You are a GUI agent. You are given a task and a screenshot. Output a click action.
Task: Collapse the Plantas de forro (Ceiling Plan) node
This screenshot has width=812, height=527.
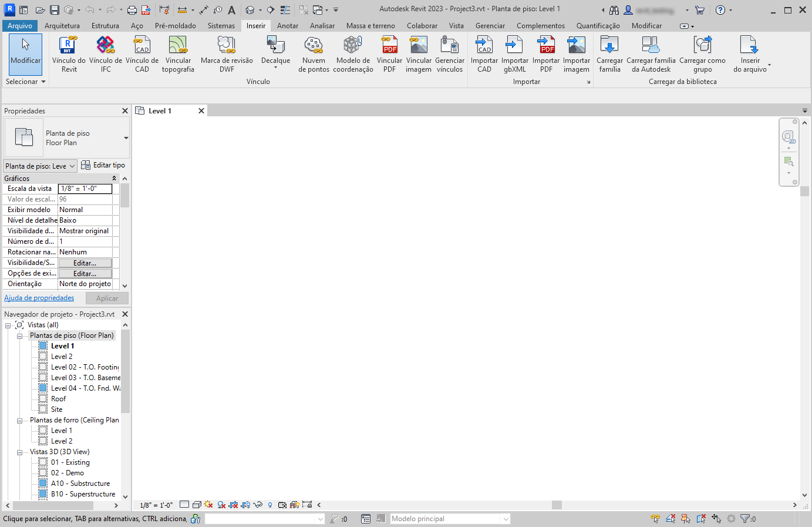click(x=19, y=421)
